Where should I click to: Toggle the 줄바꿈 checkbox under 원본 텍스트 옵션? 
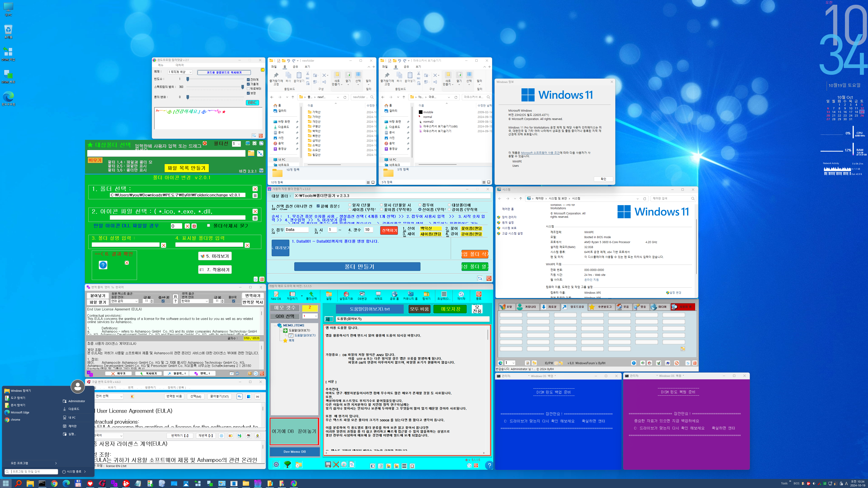tap(163, 301)
